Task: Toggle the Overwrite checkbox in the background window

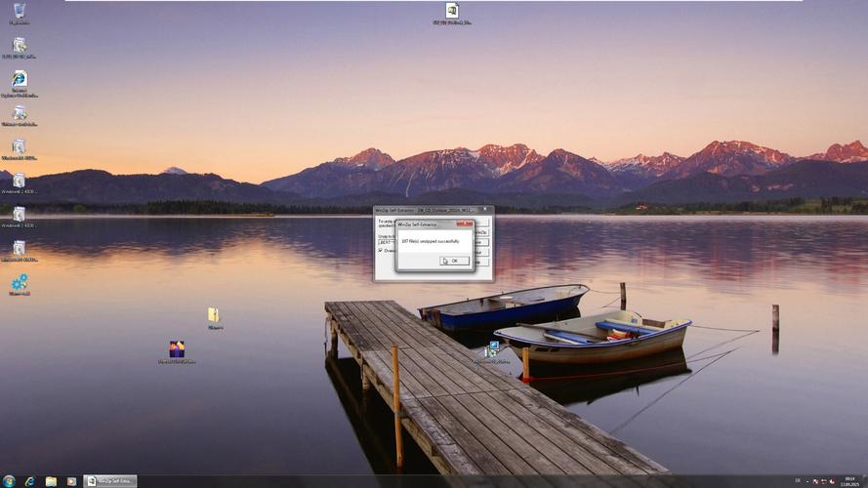Action: pyautogui.click(x=381, y=251)
